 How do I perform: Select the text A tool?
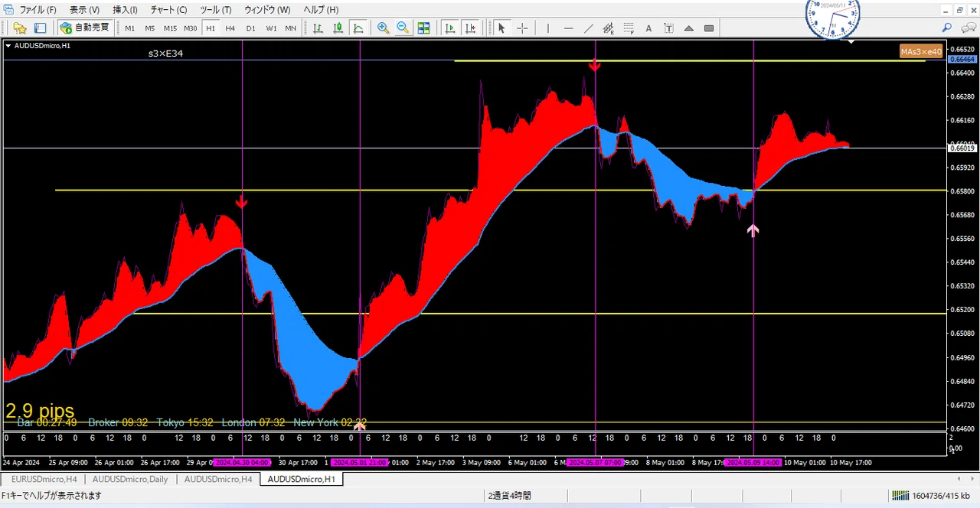point(648,28)
